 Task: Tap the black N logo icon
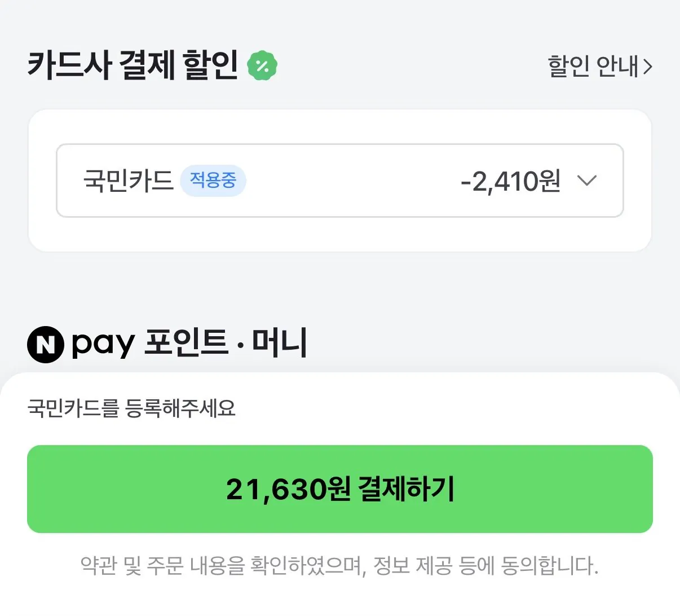click(45, 344)
